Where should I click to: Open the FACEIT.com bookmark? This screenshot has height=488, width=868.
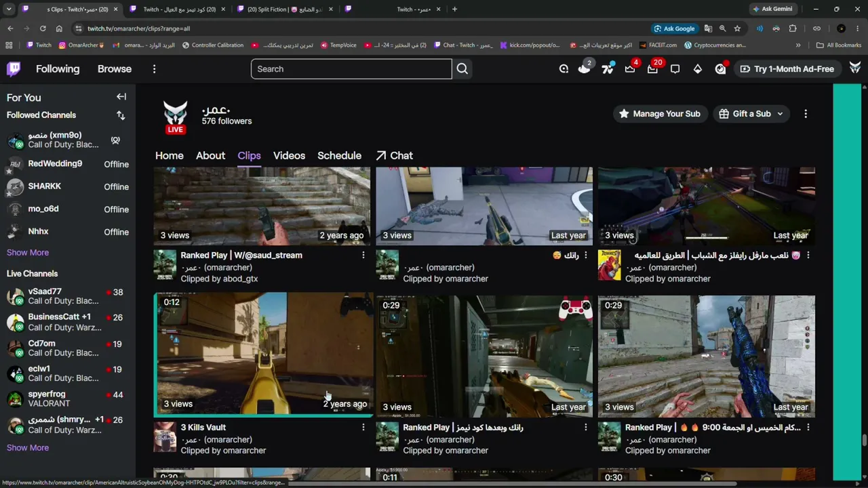[657, 45]
